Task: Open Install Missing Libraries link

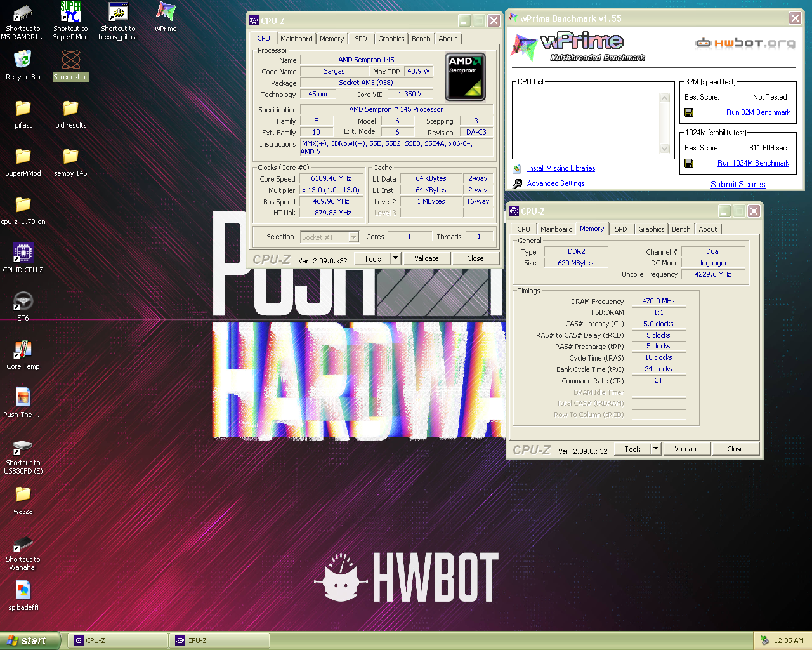Action: 561,168
